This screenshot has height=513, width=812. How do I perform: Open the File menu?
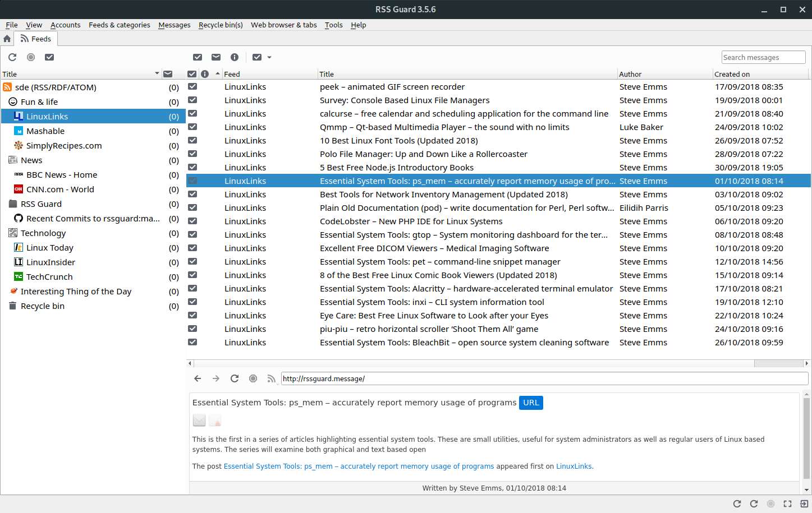point(12,25)
